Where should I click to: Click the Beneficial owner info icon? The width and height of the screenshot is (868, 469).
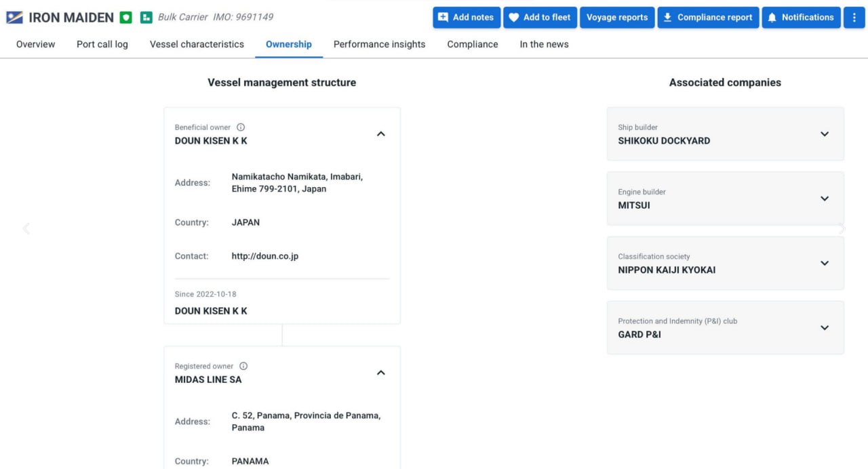(x=241, y=127)
